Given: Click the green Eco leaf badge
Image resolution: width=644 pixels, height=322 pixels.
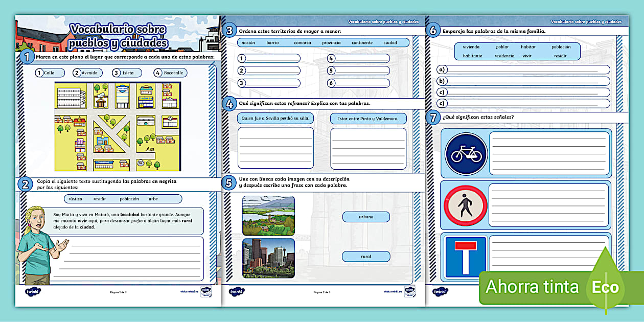Looking at the screenshot, I should tap(605, 286).
